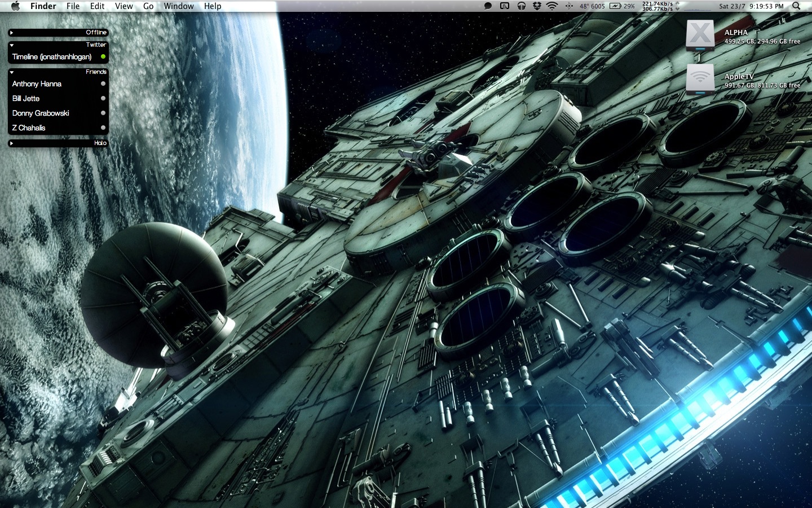The height and width of the screenshot is (508, 812).
Task: Open the Wi-Fi status menu
Action: pyautogui.click(x=552, y=6)
